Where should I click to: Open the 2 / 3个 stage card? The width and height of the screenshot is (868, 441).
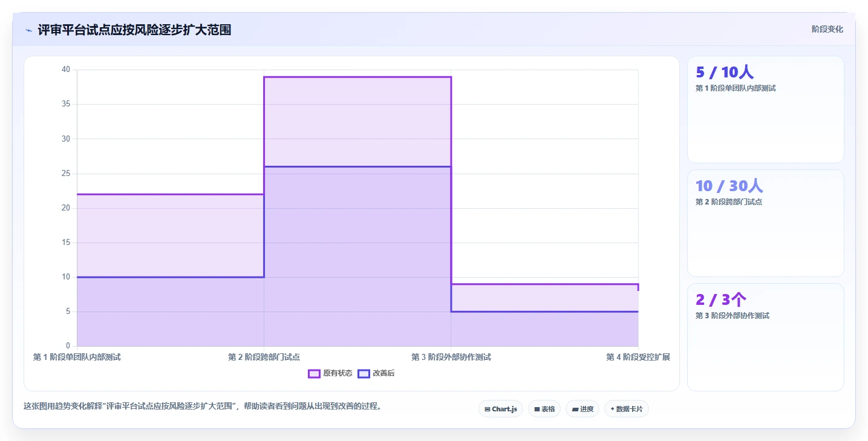tap(765, 337)
